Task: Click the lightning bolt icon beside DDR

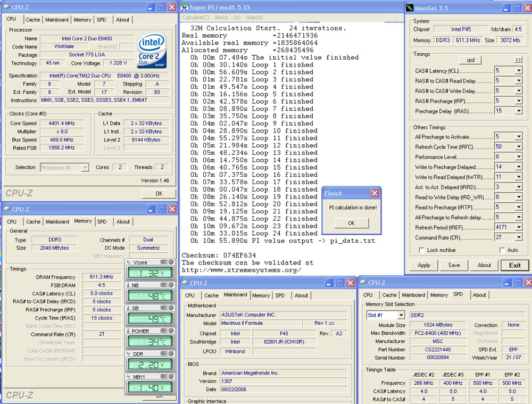Action: [x=129, y=354]
